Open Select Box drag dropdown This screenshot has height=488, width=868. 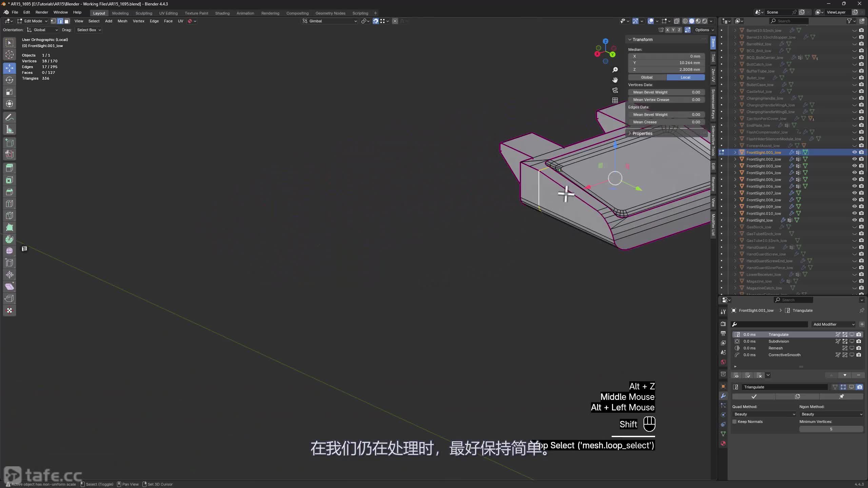click(88, 30)
